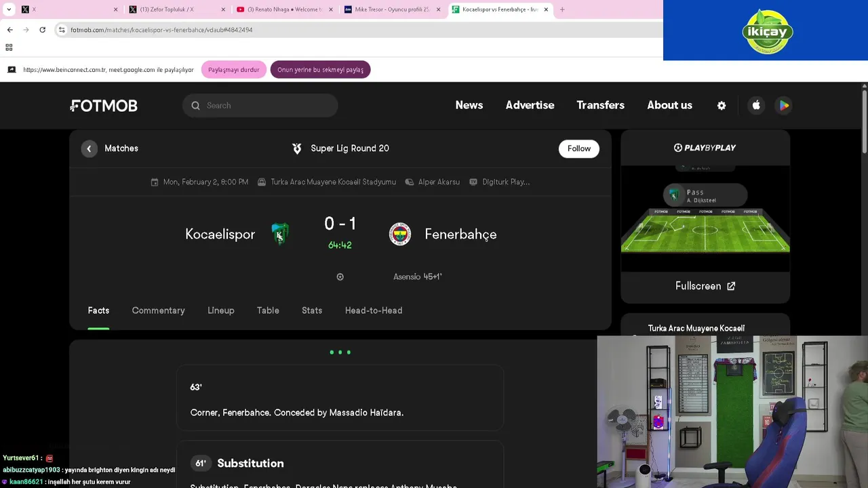The image size is (868, 488).
Task: Open the Kocaelispor team crest
Action: pos(280,234)
